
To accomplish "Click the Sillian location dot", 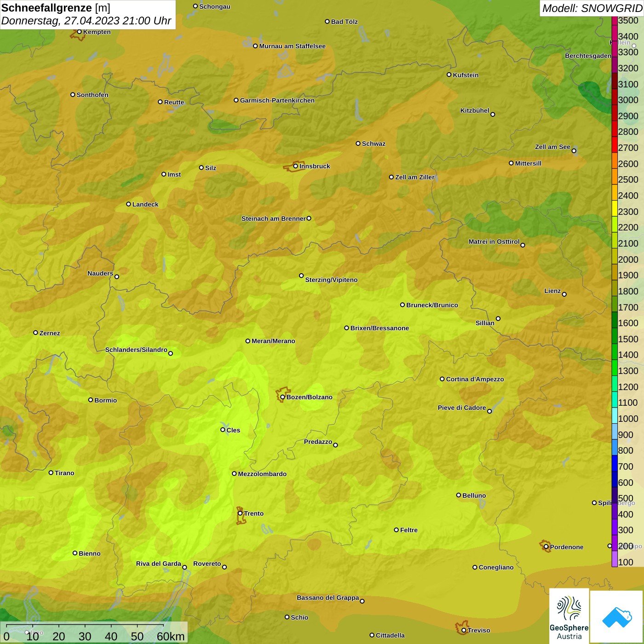I will (x=498, y=318).
